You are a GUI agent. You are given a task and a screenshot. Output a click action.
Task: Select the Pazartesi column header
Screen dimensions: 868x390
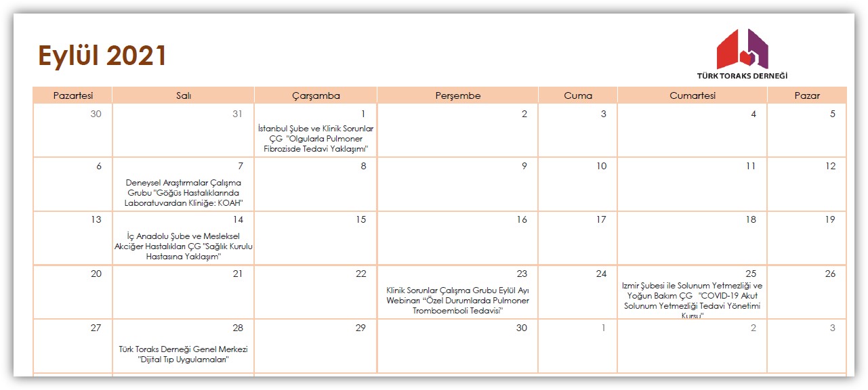(73, 95)
